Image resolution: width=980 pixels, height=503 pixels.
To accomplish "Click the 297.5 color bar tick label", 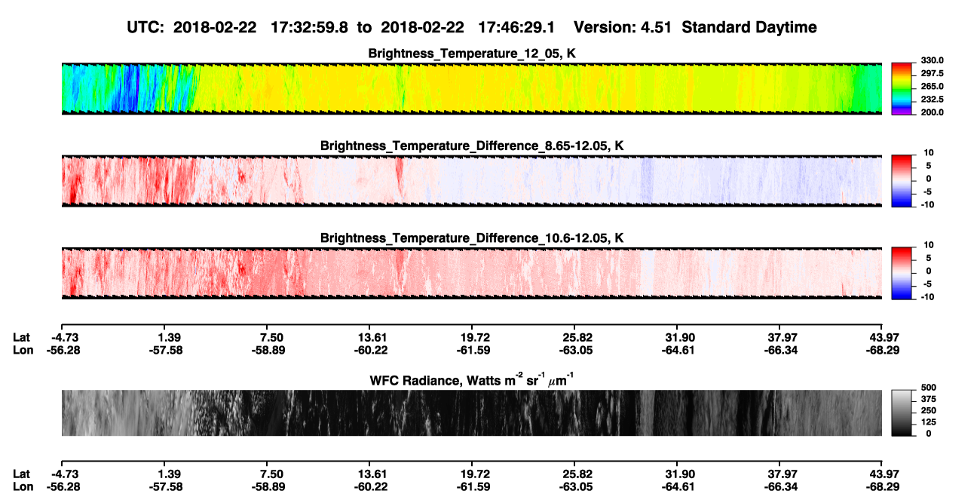I will click(x=931, y=73).
